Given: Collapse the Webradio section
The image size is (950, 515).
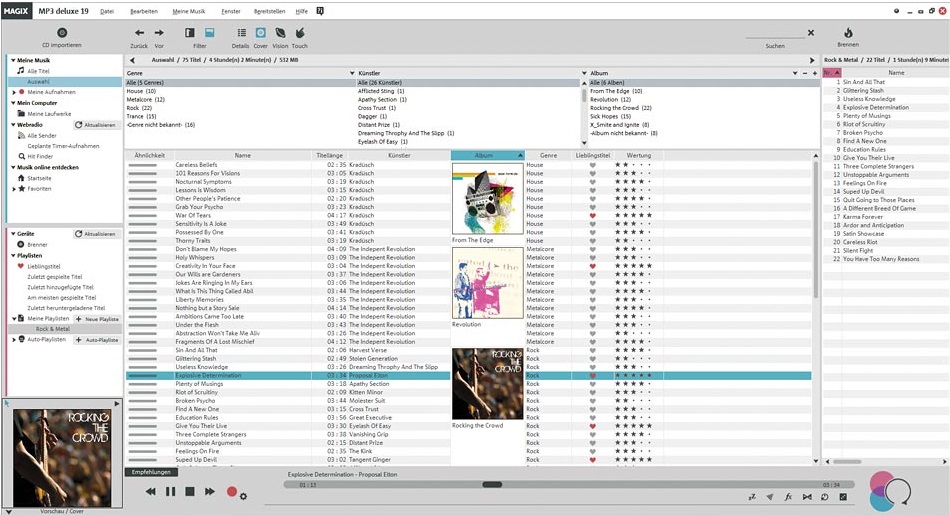Looking at the screenshot, I should (13, 125).
